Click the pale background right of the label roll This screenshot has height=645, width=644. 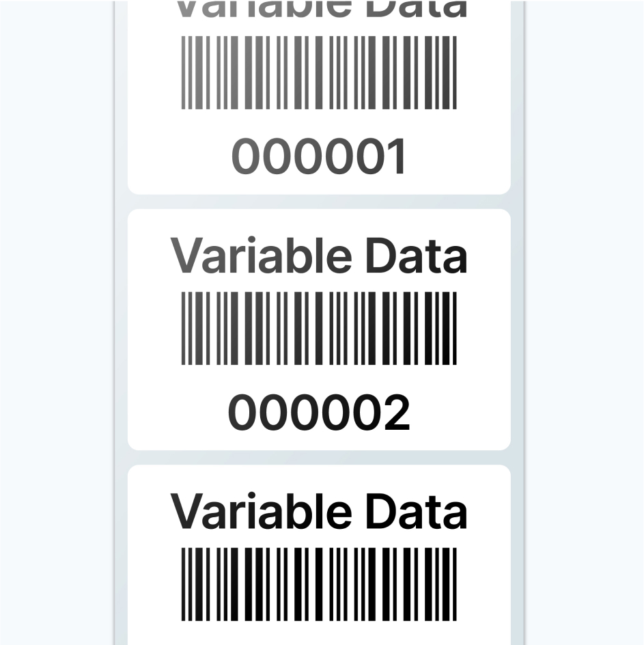click(x=584, y=322)
